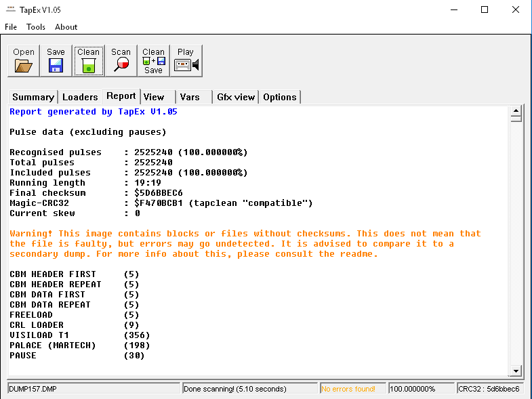Scan the tape with the magnifier icon

coord(121,61)
